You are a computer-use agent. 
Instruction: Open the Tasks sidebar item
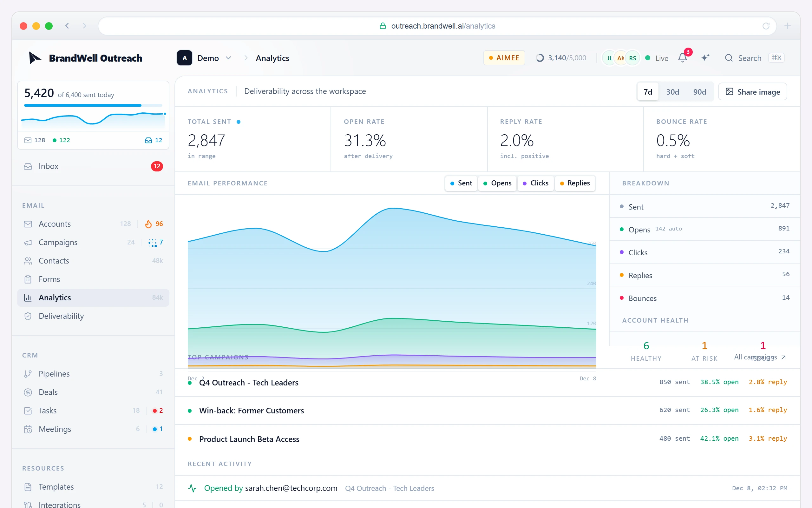(x=93, y=411)
